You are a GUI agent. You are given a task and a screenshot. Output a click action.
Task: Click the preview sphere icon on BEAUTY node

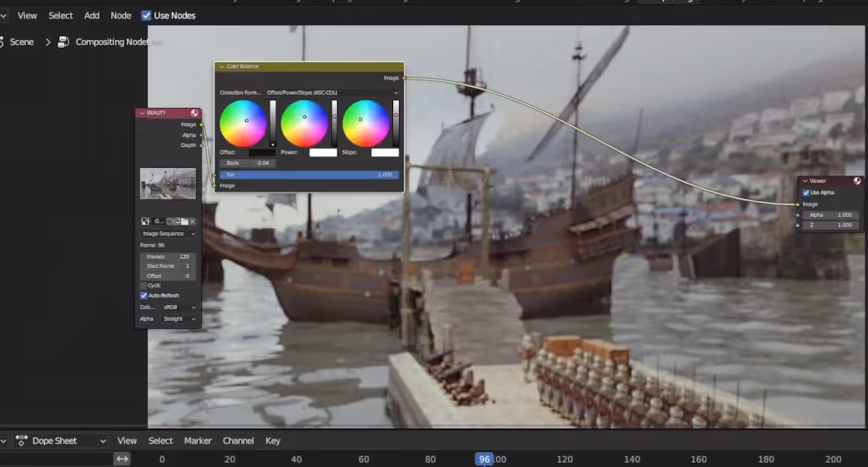point(194,113)
